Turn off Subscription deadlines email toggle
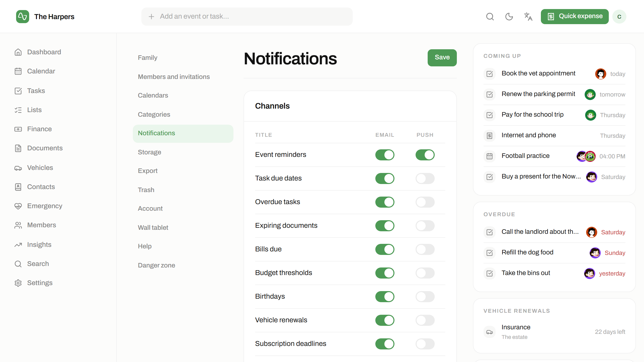The image size is (644, 362). tap(385, 344)
